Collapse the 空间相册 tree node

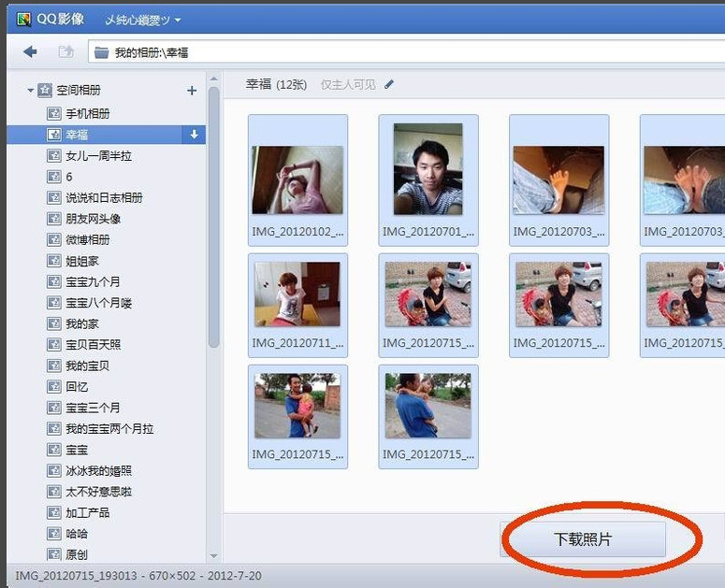31,91
